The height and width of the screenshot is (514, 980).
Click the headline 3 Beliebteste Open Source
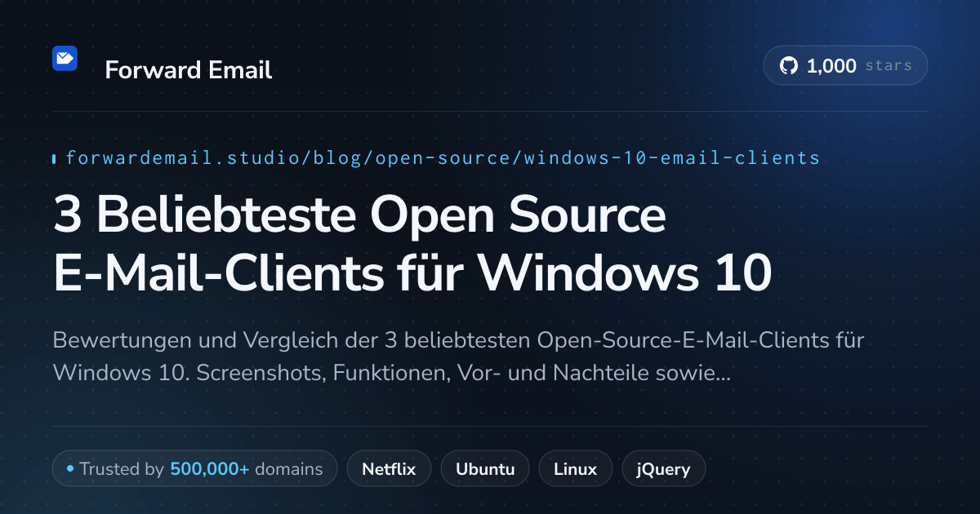pos(359,215)
